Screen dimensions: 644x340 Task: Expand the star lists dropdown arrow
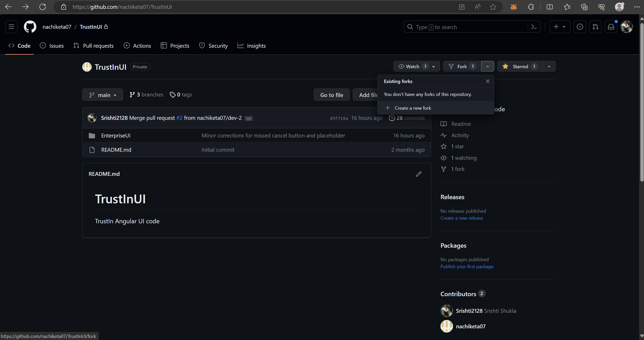point(549,66)
